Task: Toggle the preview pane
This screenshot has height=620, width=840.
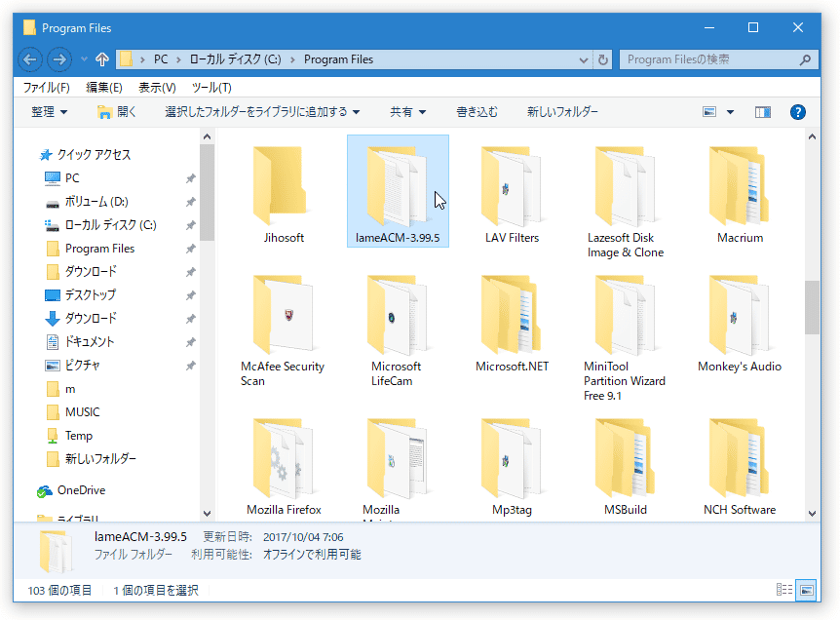Action: (x=763, y=112)
